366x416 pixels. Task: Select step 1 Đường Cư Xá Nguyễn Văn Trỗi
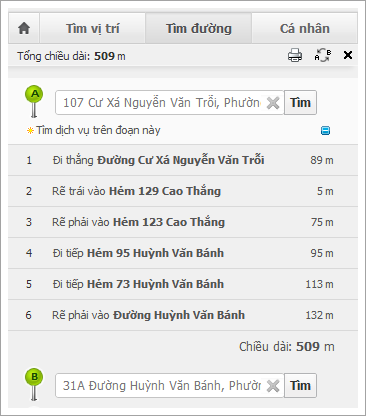pos(183,160)
